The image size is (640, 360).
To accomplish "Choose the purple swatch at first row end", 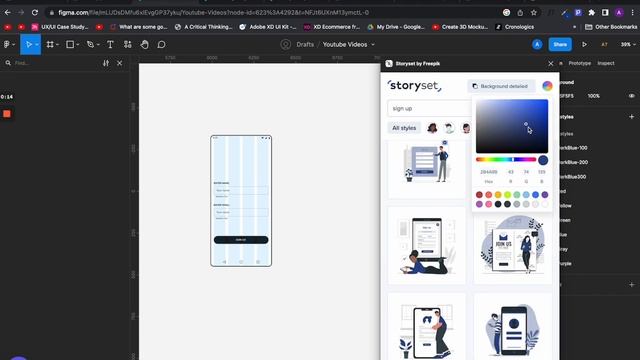I will [545, 195].
